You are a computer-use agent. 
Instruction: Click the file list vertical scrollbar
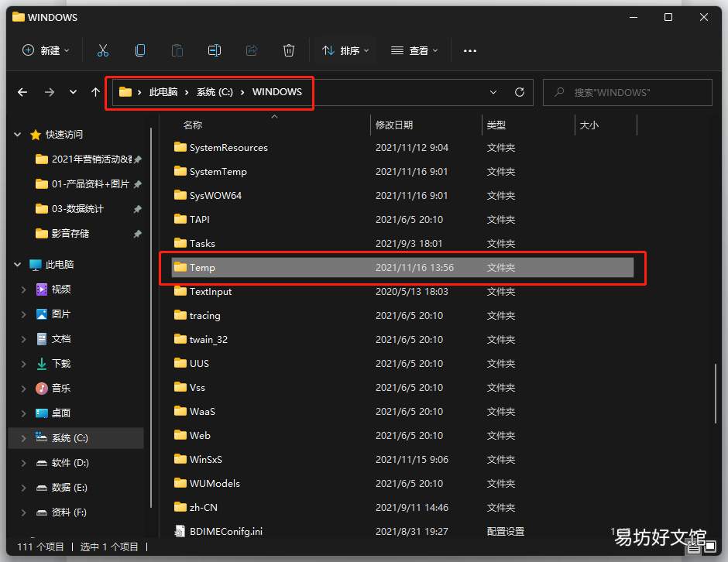(716, 393)
